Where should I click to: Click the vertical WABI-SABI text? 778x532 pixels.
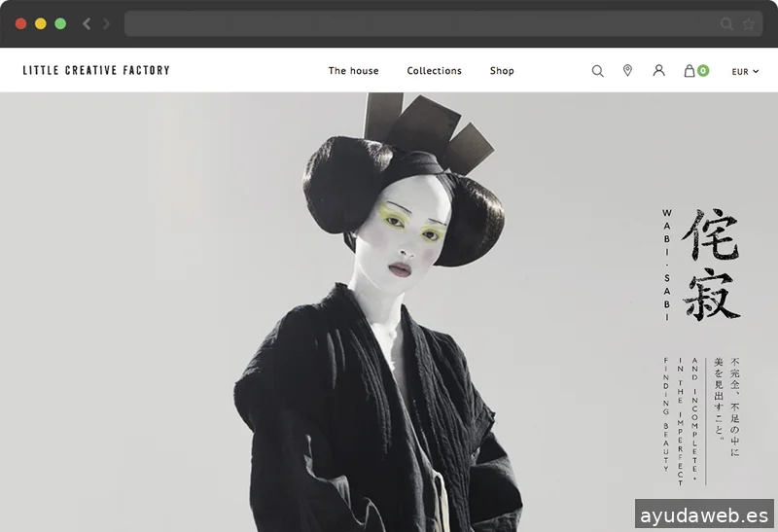coord(667,265)
